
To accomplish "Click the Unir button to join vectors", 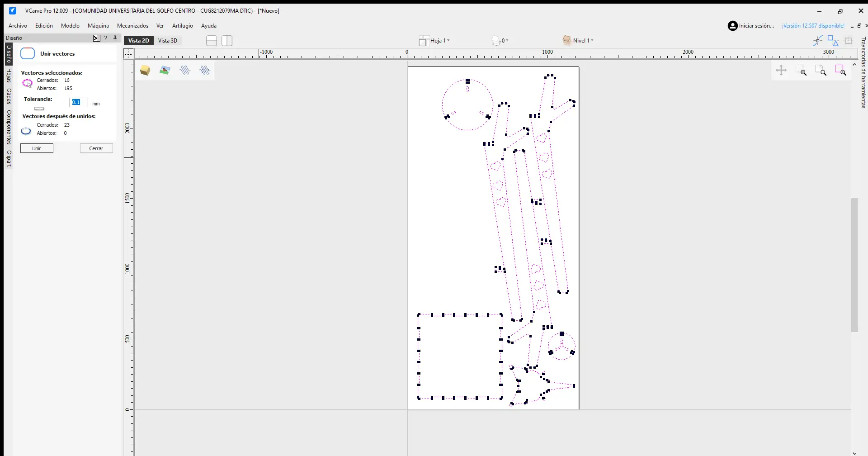I will point(37,148).
